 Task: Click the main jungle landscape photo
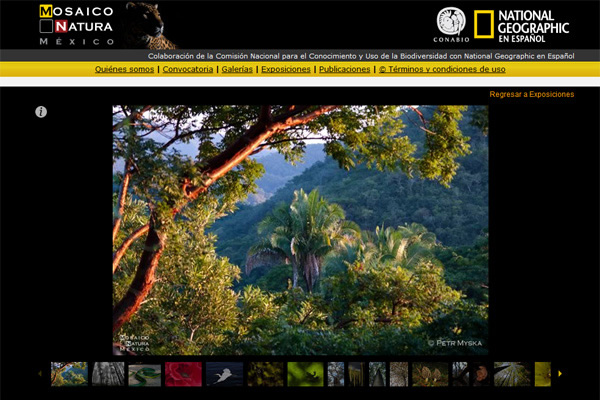pos(300,229)
